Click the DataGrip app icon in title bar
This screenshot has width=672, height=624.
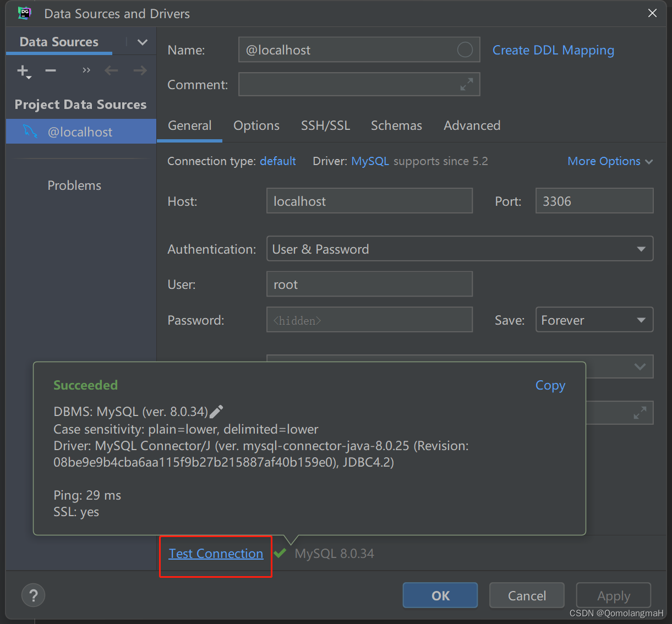(24, 13)
